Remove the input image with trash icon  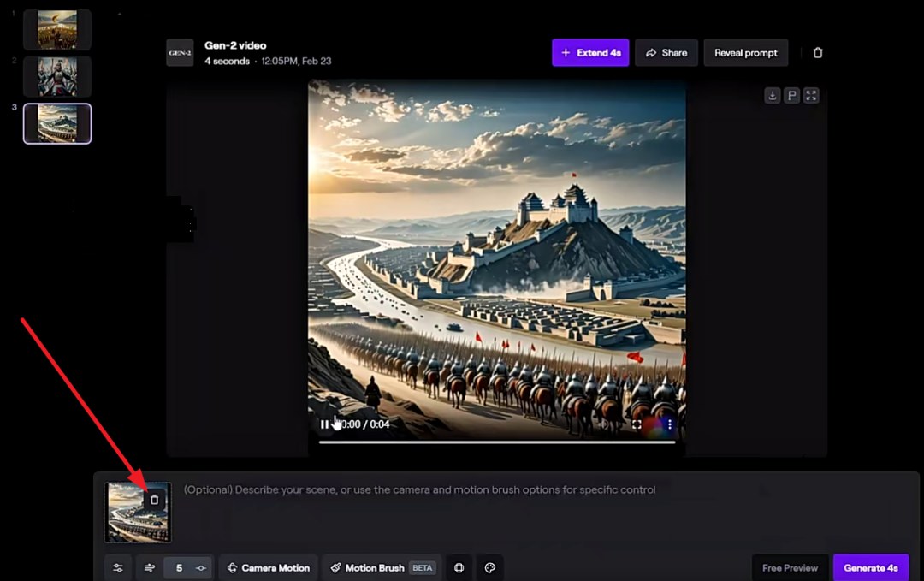pyautogui.click(x=154, y=500)
